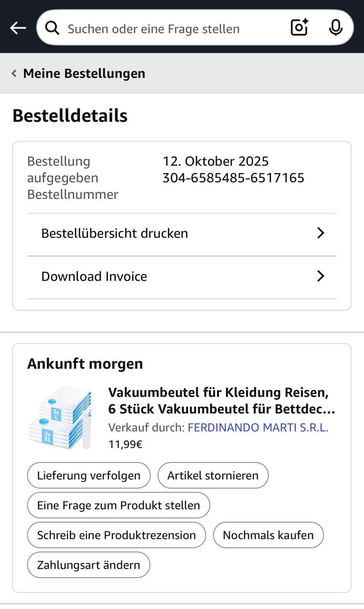Expand Download Invoice chevron
Image resolution: width=364 pixels, height=609 pixels.
pos(321,276)
